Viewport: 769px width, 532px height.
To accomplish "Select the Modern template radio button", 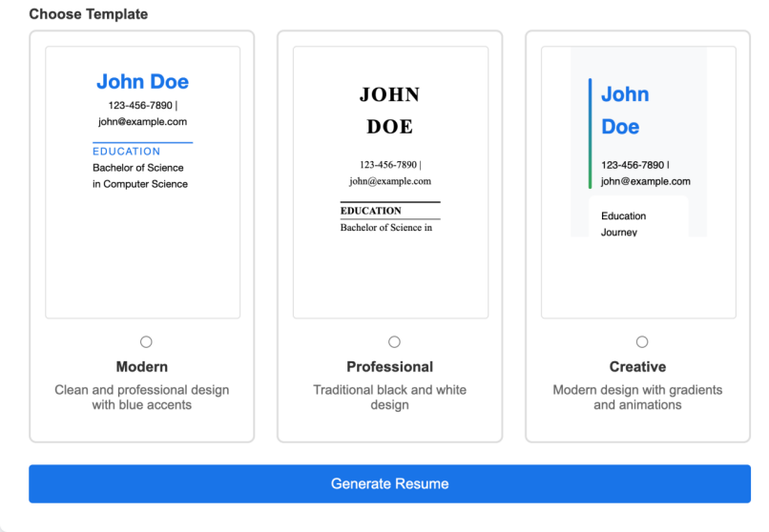I will (x=146, y=341).
